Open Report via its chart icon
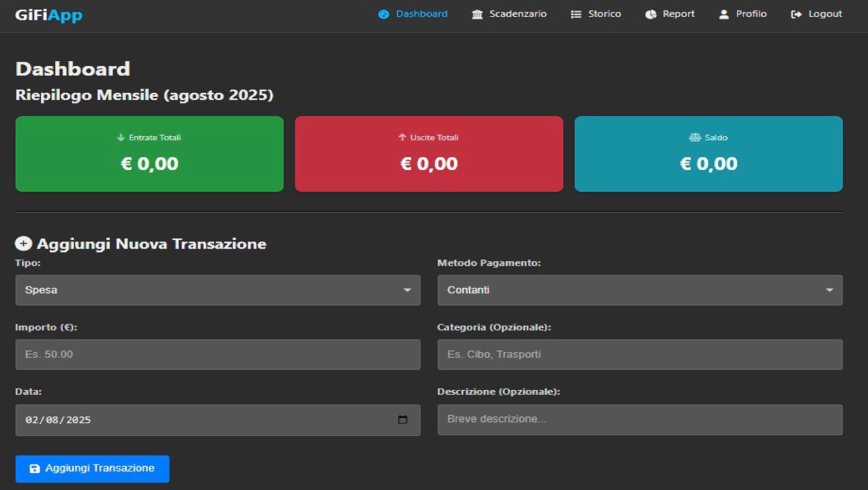Screen dimensions: 868x490 tap(649, 14)
